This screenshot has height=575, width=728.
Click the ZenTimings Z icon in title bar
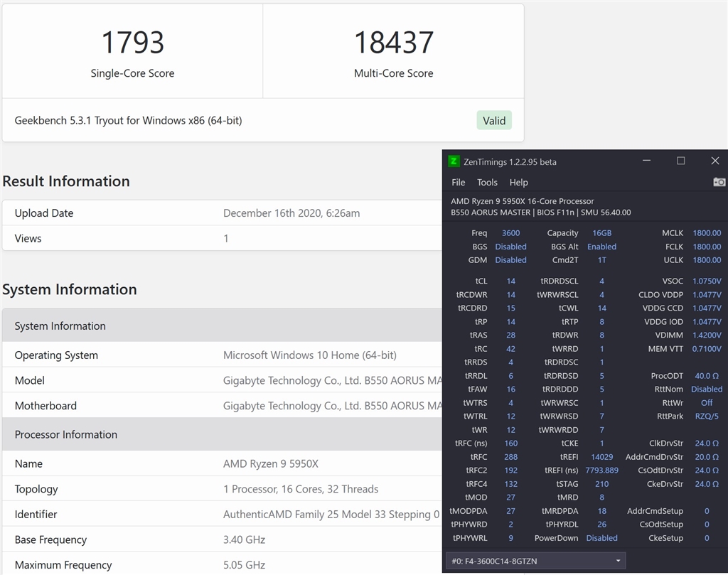click(452, 161)
